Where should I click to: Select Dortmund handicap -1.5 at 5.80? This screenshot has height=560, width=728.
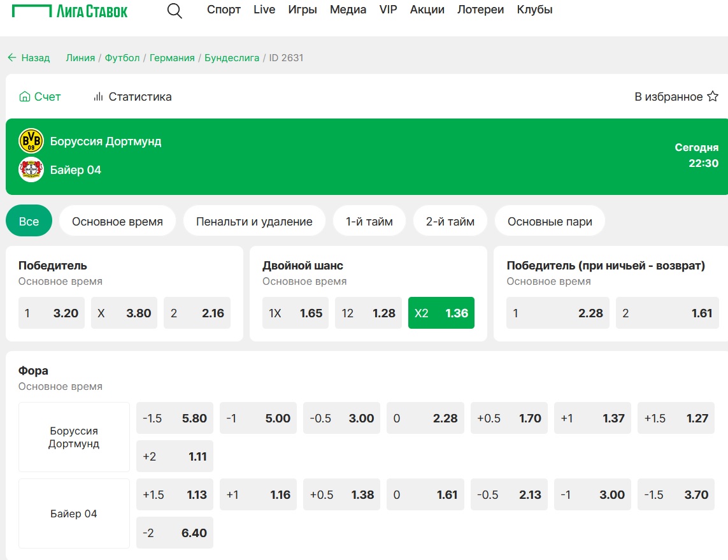point(175,418)
